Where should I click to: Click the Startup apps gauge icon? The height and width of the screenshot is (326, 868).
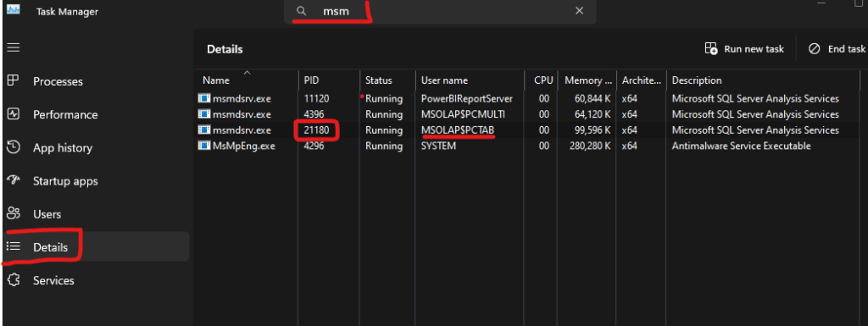click(x=14, y=180)
